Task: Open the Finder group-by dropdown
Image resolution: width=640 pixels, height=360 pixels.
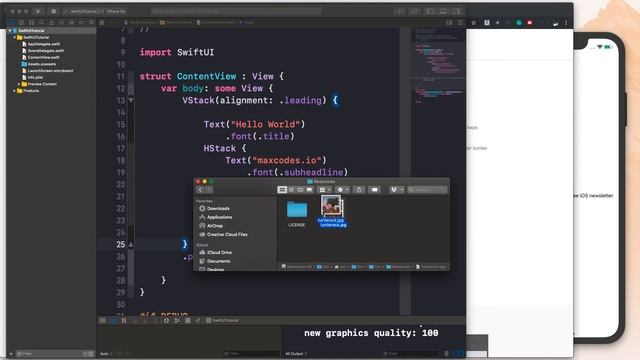Action: 325,190
